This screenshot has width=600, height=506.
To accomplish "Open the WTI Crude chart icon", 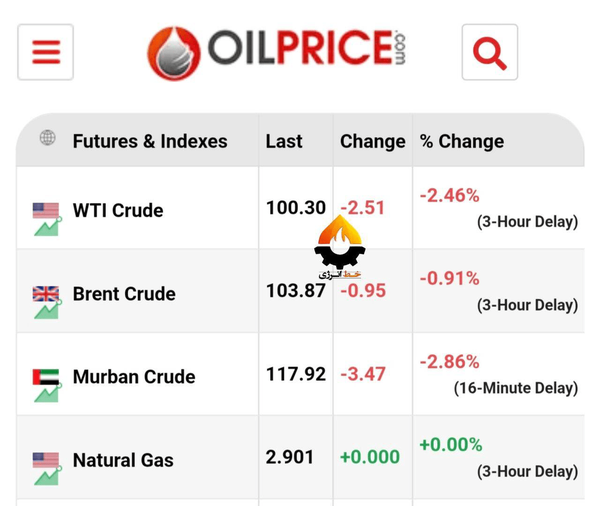I will click(47, 227).
